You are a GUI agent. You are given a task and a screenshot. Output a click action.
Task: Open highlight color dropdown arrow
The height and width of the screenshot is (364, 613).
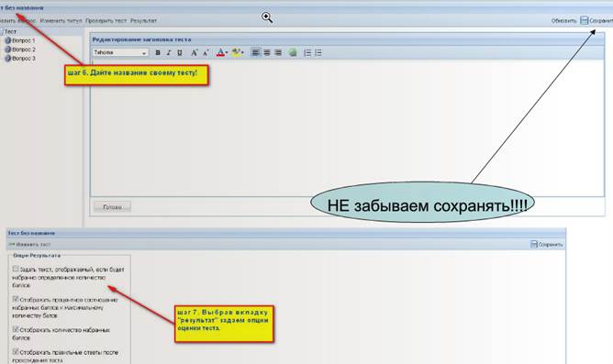[x=243, y=53]
